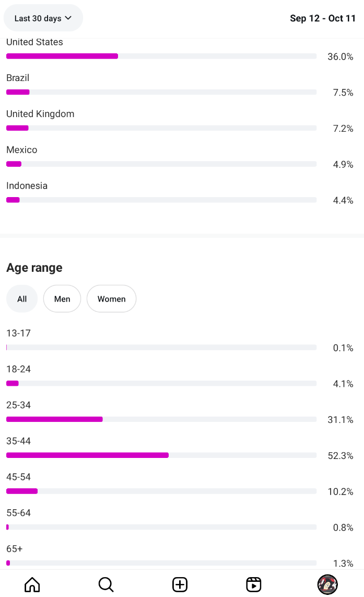Tap the 18-24 age range label
The width and height of the screenshot is (364, 597).
pyautogui.click(x=18, y=369)
